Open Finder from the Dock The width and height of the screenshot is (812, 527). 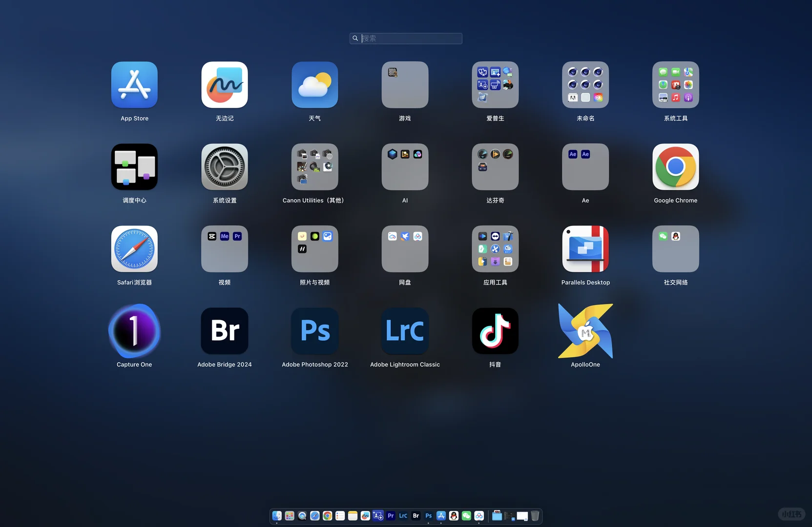(x=277, y=516)
